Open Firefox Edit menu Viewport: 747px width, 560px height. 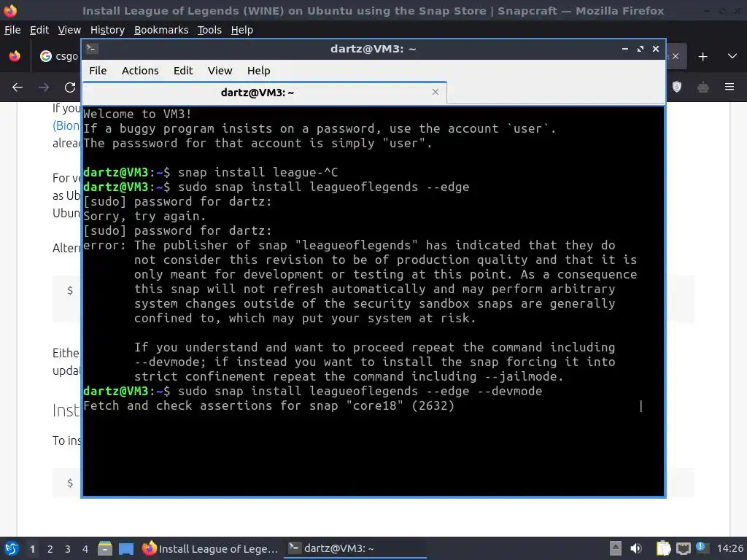pyautogui.click(x=39, y=30)
